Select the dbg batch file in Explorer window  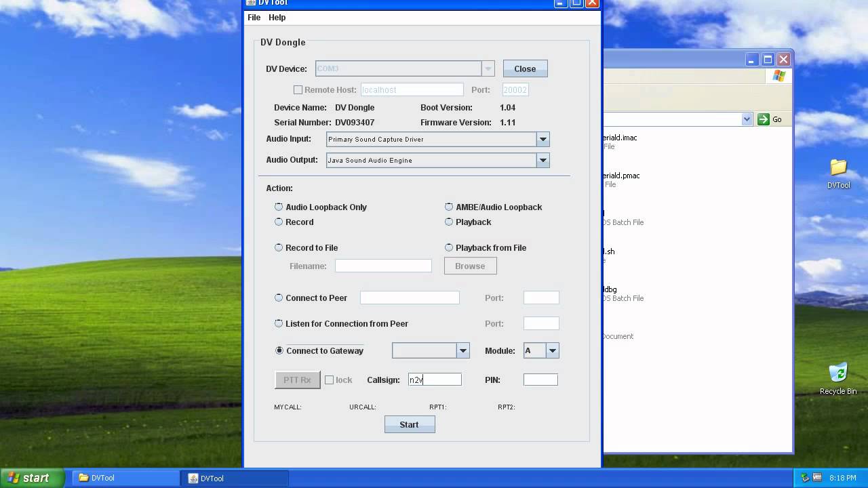[623, 293]
